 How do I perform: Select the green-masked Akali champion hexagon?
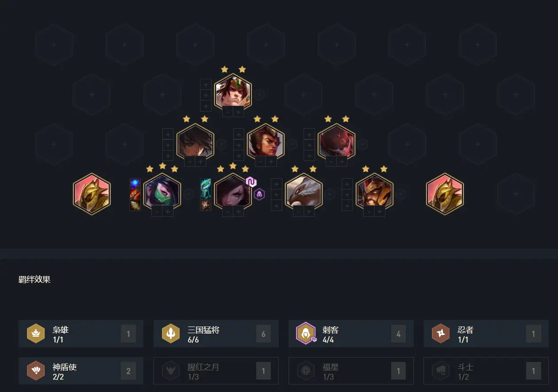click(162, 193)
